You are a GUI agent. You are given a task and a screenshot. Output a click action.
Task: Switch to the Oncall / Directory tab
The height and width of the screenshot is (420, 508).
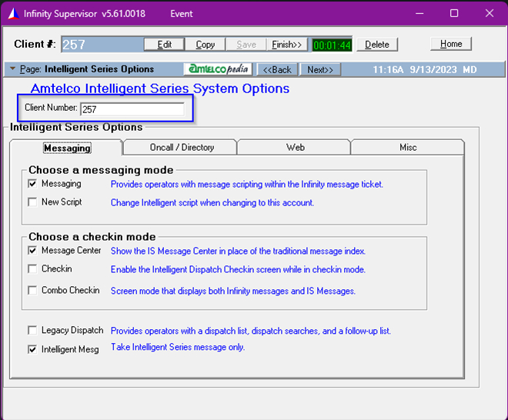pyautogui.click(x=180, y=147)
